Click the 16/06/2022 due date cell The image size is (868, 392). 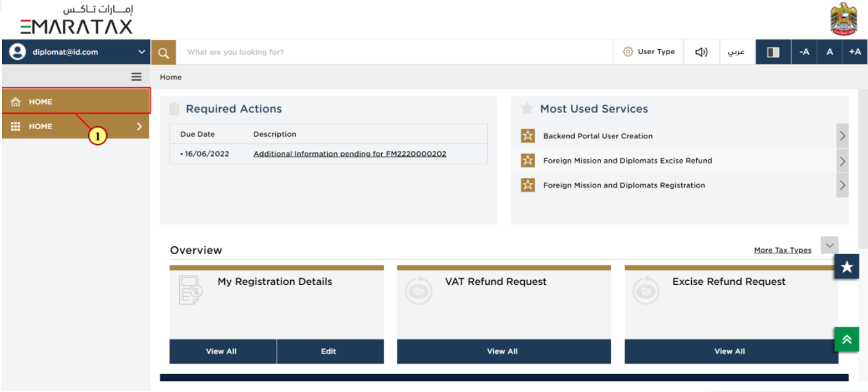coord(206,154)
